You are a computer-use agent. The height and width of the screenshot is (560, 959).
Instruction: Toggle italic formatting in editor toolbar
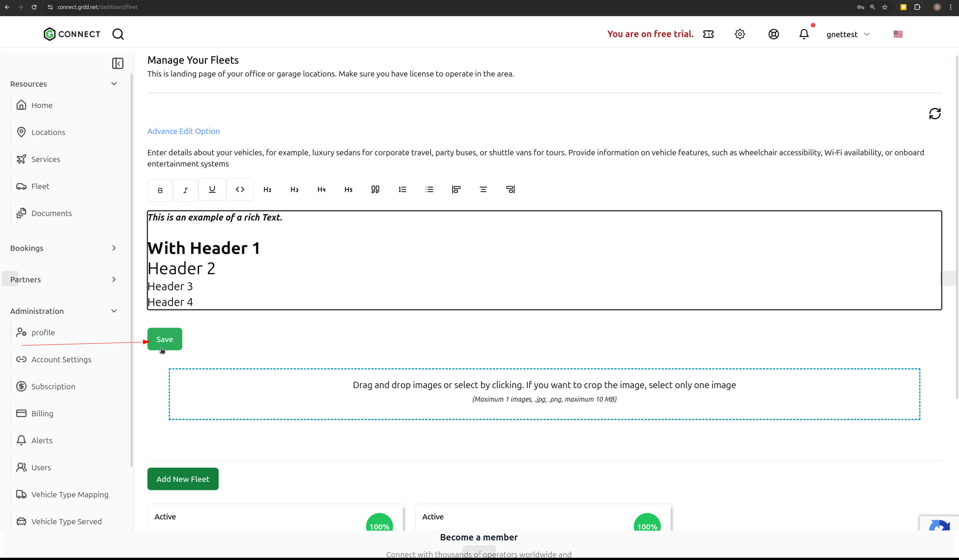pyautogui.click(x=185, y=190)
